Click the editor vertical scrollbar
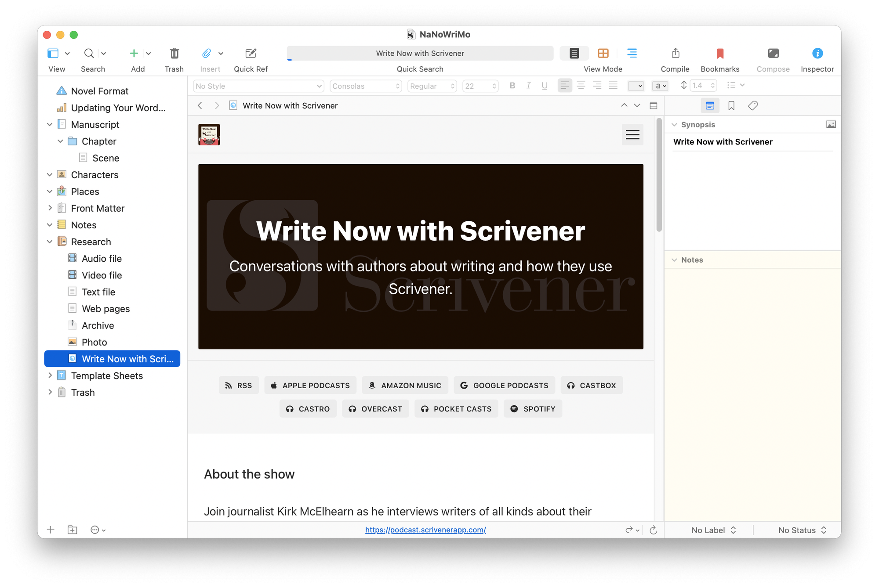 [x=659, y=176]
